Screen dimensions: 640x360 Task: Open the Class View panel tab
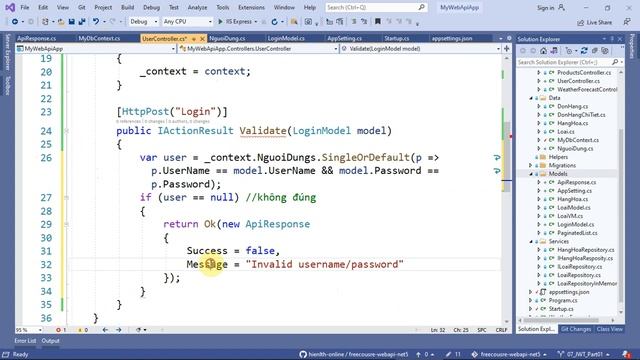point(609,329)
